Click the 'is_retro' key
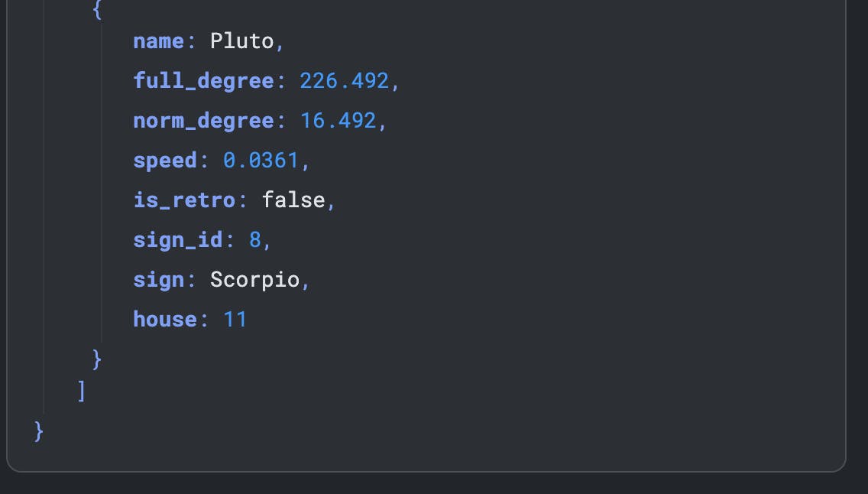Viewport: 868px width, 494px height. 184,200
